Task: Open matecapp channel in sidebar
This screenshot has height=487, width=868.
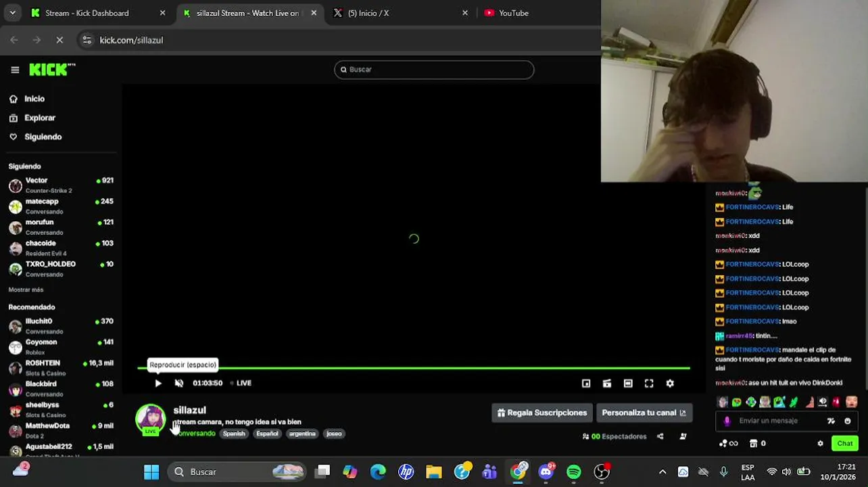Action: pyautogui.click(x=61, y=206)
